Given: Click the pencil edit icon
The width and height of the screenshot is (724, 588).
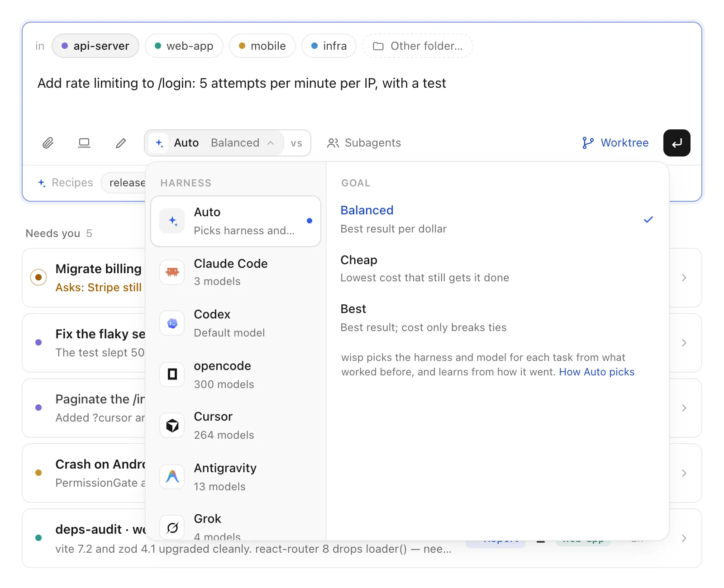Looking at the screenshot, I should [x=121, y=143].
